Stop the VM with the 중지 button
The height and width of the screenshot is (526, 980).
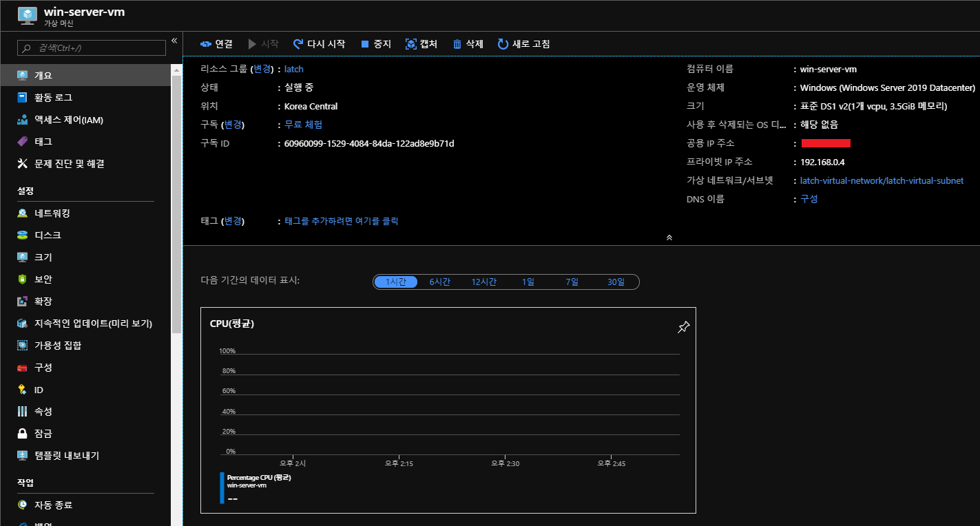[x=376, y=44]
